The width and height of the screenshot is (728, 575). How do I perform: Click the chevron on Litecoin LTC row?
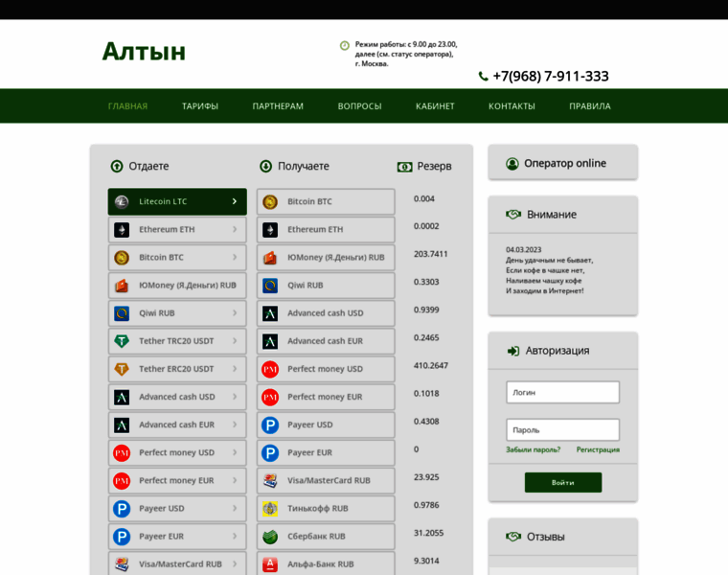point(235,201)
